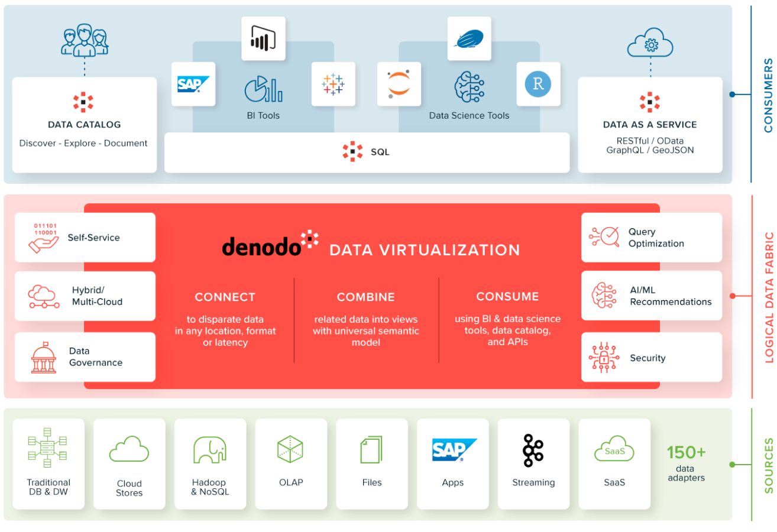Click the Query Optimization label
The image size is (777, 532).
pyautogui.click(x=656, y=238)
